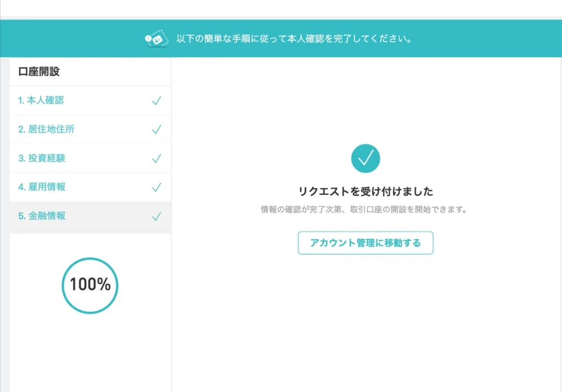Click the checkmark beside 雇用情報
The height and width of the screenshot is (392, 562).
point(156,188)
